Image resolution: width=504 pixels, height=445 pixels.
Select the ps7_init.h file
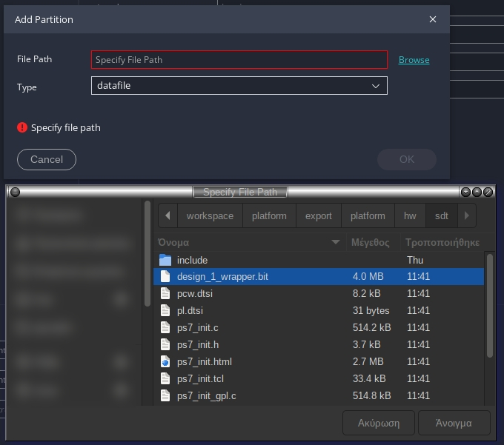319,344
